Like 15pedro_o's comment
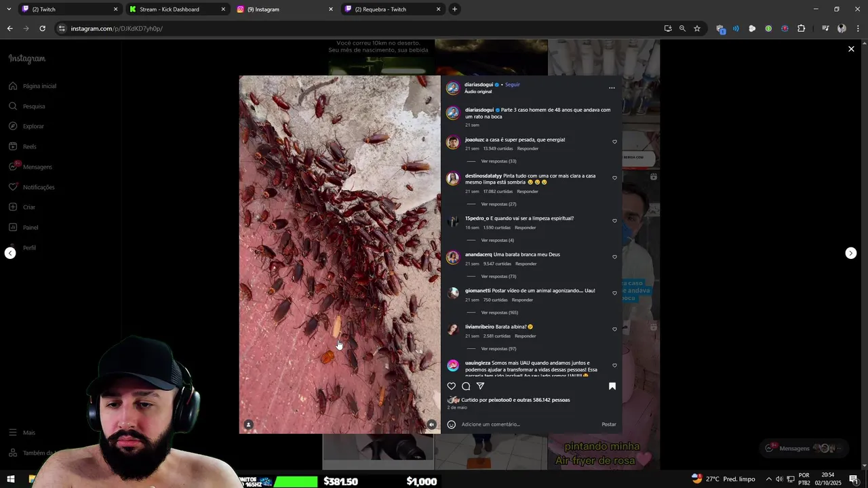The image size is (868, 488). click(615, 220)
